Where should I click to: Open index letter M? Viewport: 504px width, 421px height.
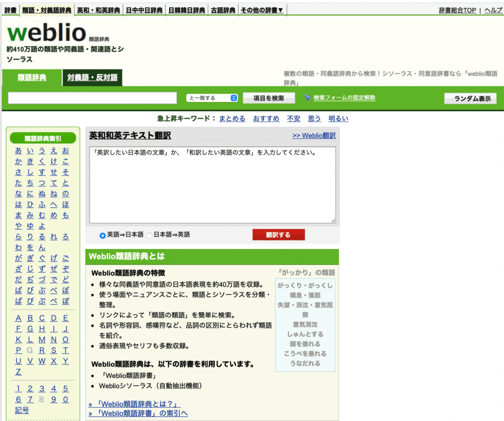pyautogui.click(x=42, y=339)
